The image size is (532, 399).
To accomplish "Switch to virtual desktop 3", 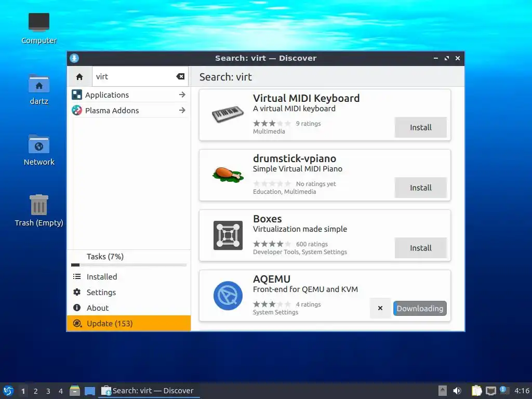I will click(48, 391).
